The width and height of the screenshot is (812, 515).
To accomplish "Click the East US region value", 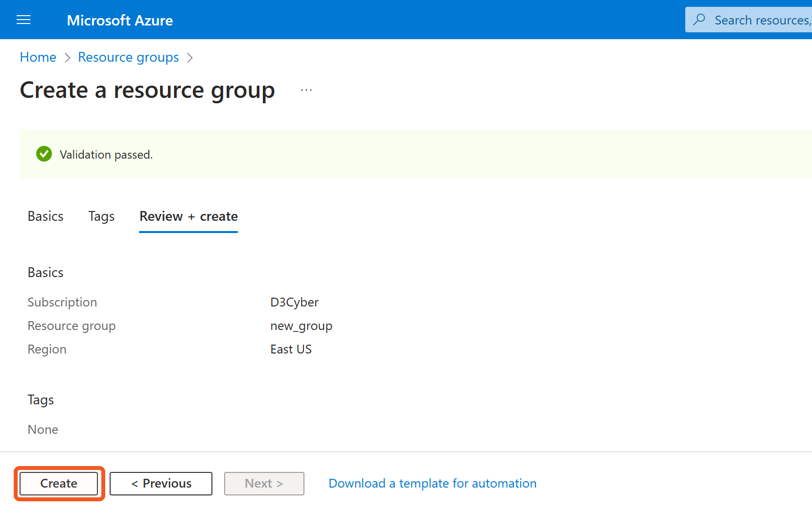I will tap(291, 350).
